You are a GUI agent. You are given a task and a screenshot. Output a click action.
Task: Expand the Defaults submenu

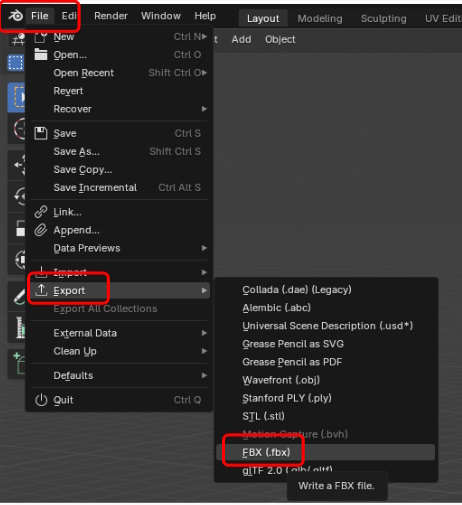pos(119,376)
